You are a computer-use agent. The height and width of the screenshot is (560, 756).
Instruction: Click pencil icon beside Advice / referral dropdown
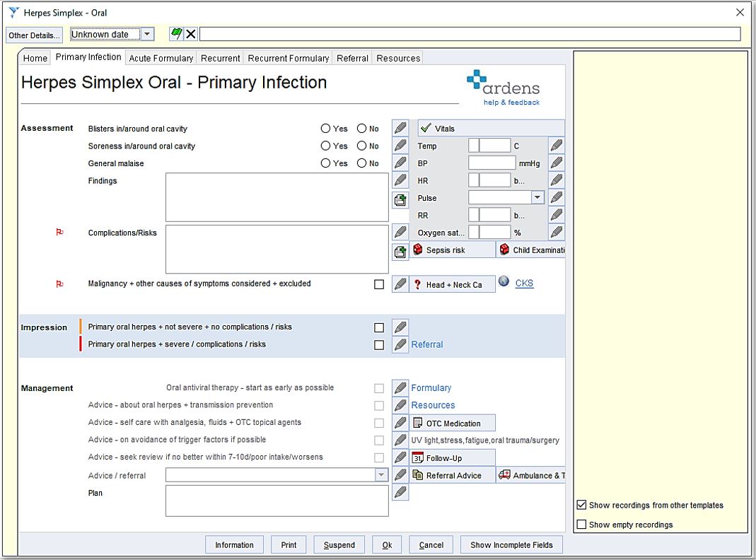400,474
